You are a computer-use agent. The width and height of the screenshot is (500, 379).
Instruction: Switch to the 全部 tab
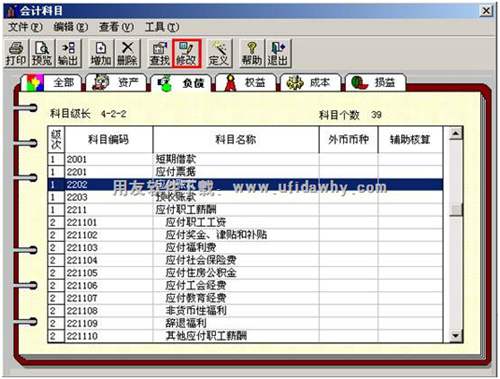(x=51, y=83)
